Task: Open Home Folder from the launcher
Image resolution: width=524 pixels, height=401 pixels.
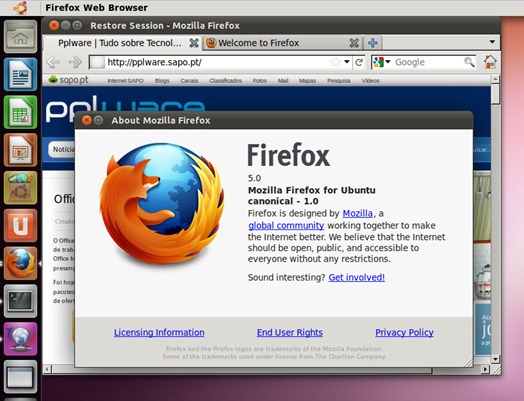Action: tap(20, 36)
